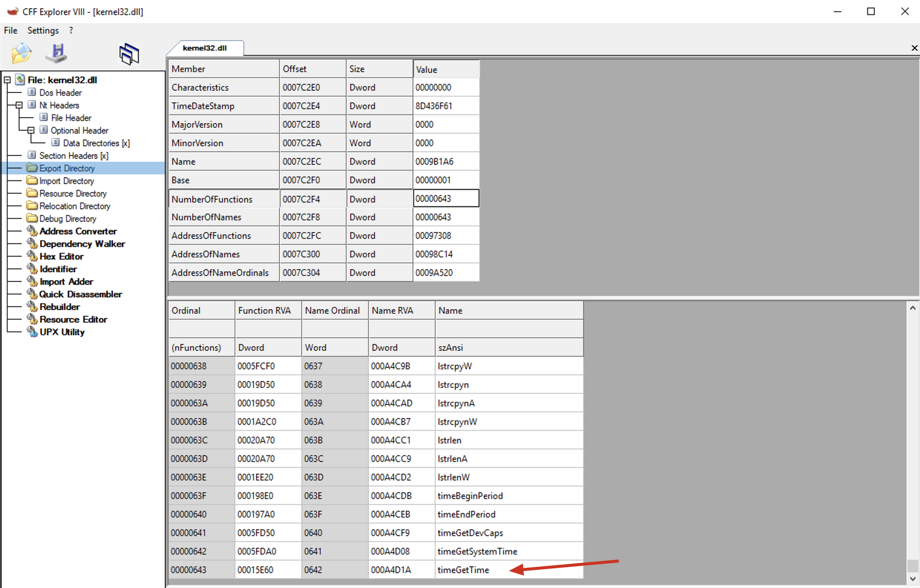920x588 pixels.
Task: Select Section Headers [x] tree entry
Action: point(74,156)
